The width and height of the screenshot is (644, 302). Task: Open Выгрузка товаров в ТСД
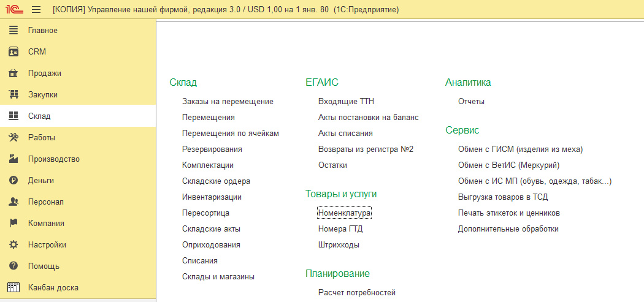[503, 197]
